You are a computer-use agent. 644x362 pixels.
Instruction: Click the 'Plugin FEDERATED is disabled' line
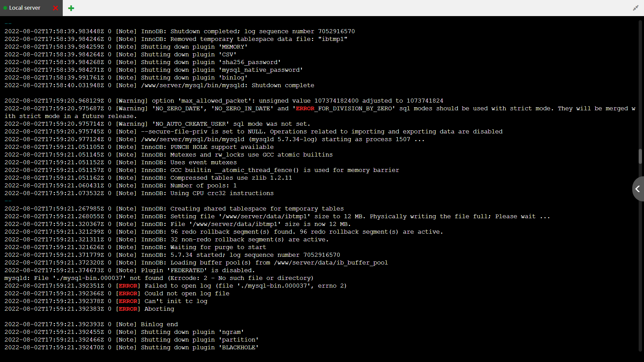(x=198, y=270)
